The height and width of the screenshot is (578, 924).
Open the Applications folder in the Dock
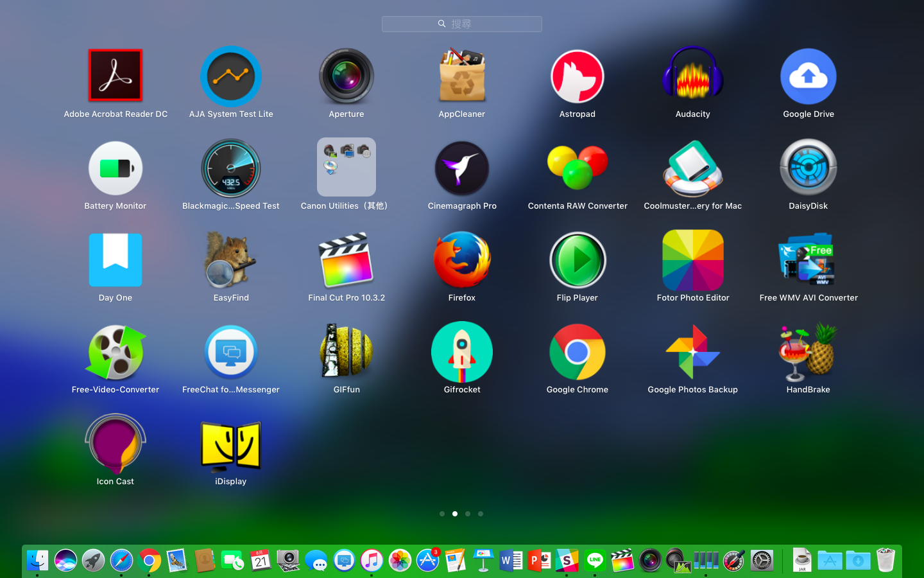pyautogui.click(x=830, y=561)
